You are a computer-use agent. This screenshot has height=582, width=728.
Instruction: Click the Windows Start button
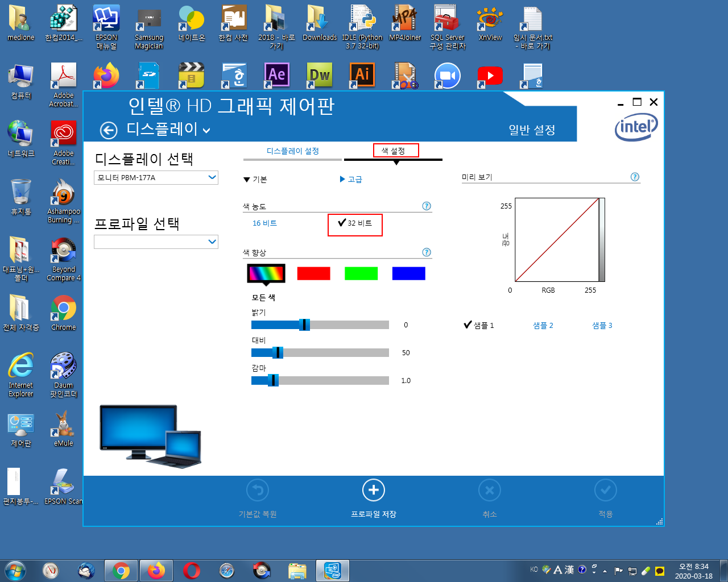15,571
